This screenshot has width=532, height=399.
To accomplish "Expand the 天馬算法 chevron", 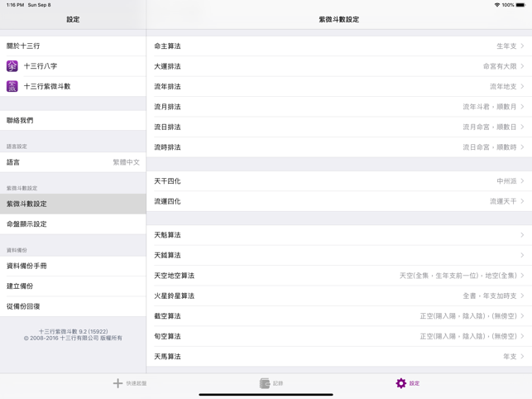I will pos(522,356).
